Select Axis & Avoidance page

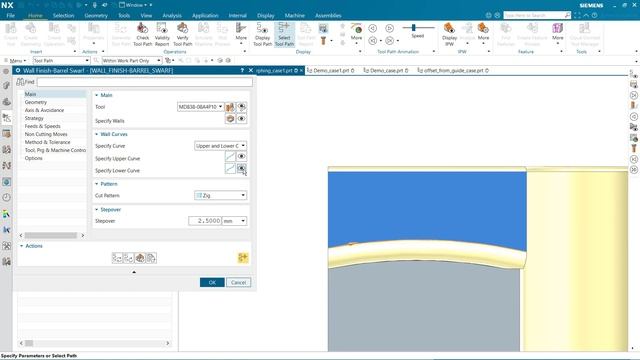[x=44, y=110]
